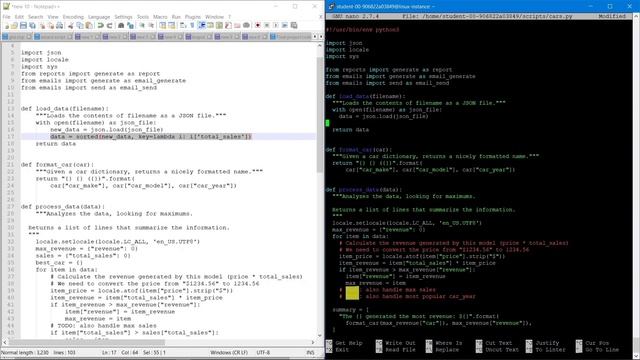The height and width of the screenshot is (360, 640).
Task: Click Ln : 17 position in status bar
Action: (x=109, y=352)
